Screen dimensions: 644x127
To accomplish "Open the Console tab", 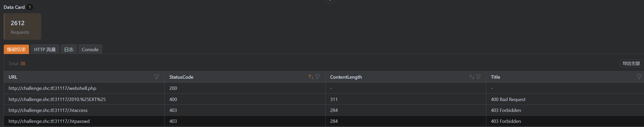I will click(x=90, y=49).
